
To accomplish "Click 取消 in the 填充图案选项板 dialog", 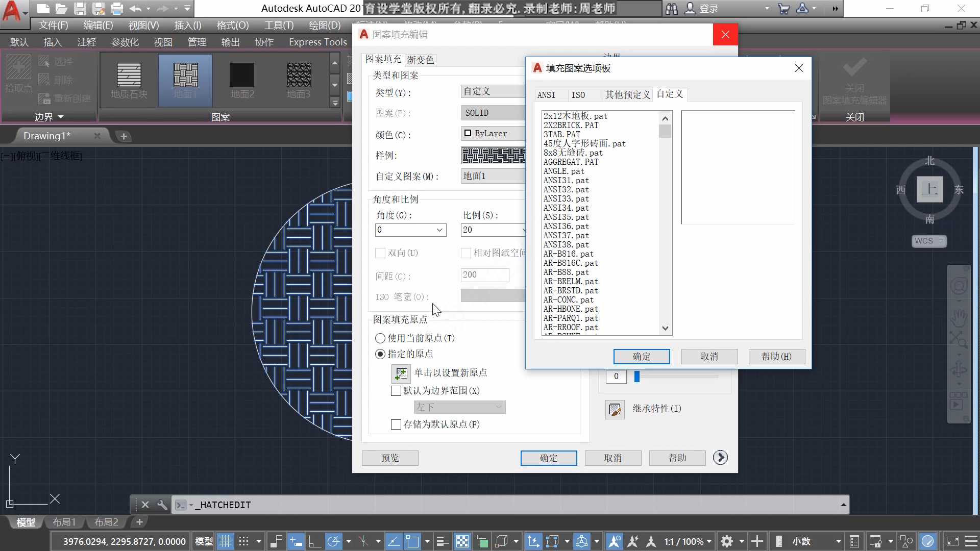I will point(709,357).
